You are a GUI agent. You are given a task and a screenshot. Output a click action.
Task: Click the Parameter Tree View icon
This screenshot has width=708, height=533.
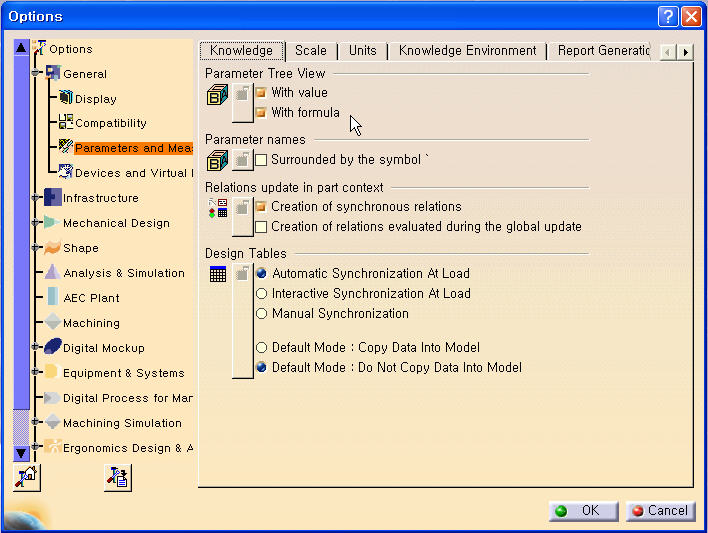217,95
